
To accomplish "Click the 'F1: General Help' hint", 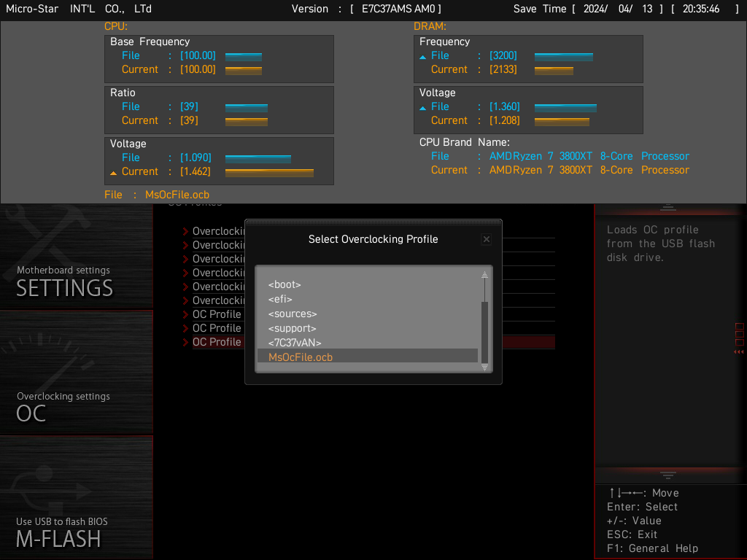I will click(652, 548).
